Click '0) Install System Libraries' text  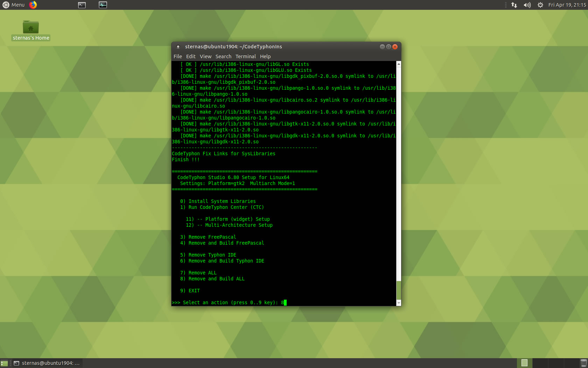click(x=218, y=202)
